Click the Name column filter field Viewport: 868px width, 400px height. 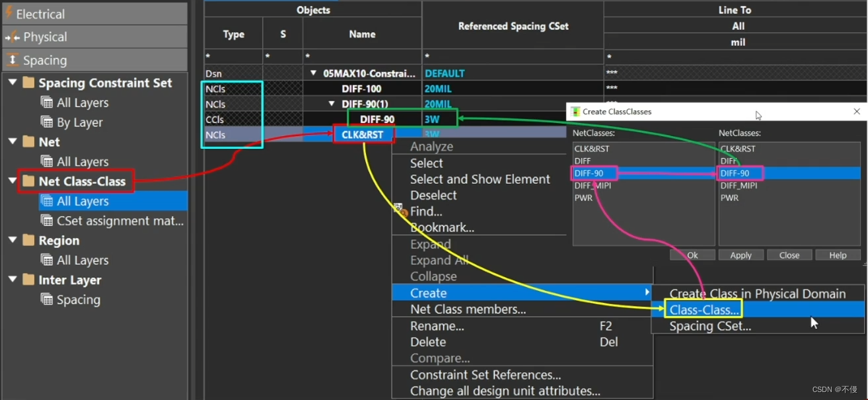click(x=362, y=58)
